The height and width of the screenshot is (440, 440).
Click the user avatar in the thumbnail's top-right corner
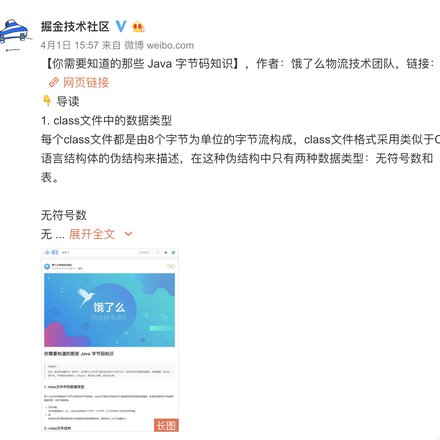[x=173, y=252]
